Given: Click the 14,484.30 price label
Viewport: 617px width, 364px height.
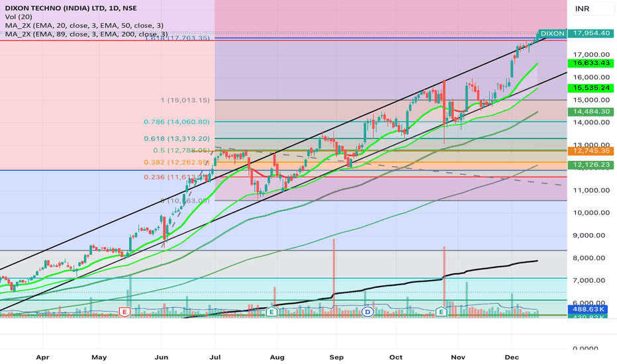Looking at the screenshot, I should pyautogui.click(x=591, y=112).
